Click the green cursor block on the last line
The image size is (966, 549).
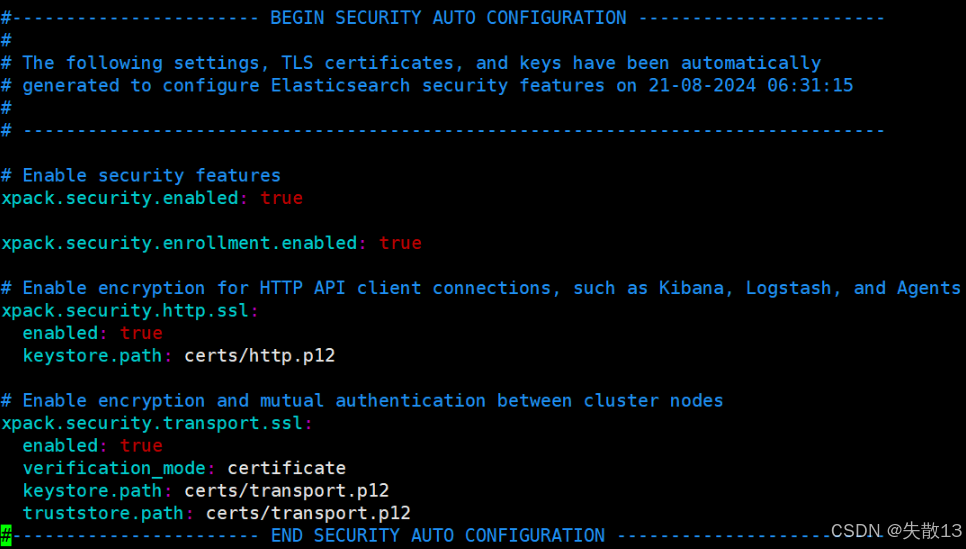[6, 535]
